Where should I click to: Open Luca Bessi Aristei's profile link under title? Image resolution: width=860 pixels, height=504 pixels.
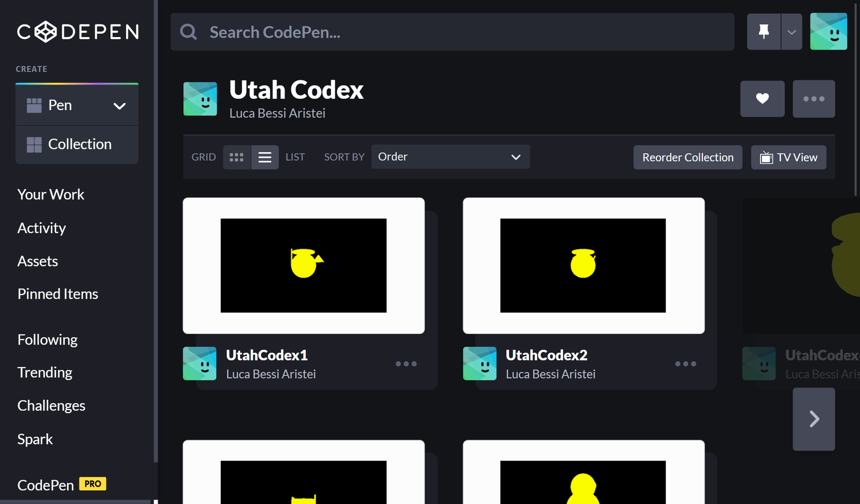click(277, 113)
